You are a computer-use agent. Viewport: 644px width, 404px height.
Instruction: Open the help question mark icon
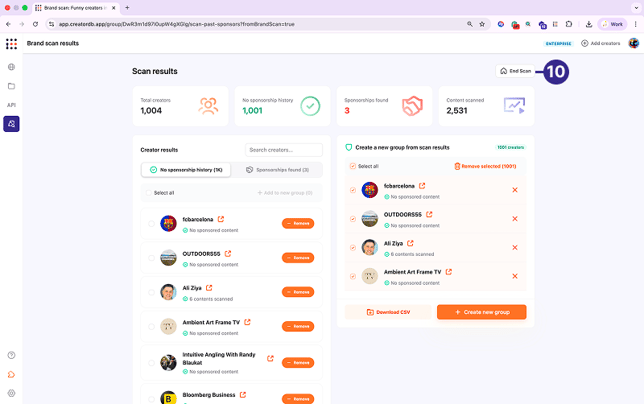[11, 355]
